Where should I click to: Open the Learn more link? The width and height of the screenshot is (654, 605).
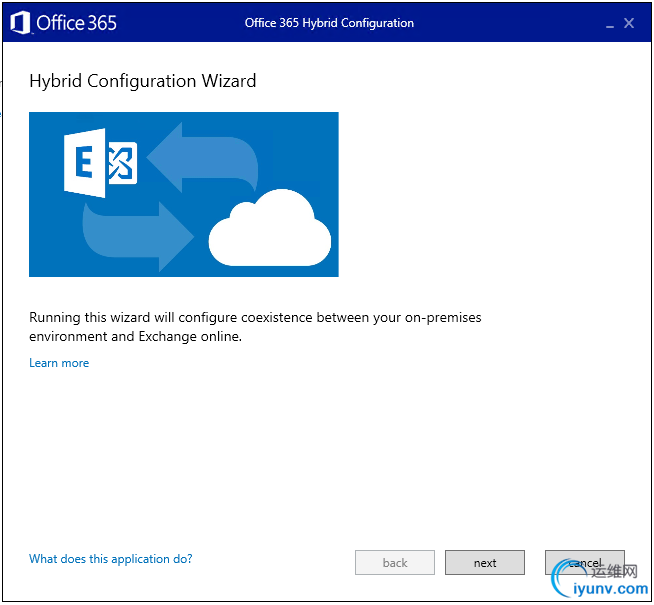pos(59,363)
